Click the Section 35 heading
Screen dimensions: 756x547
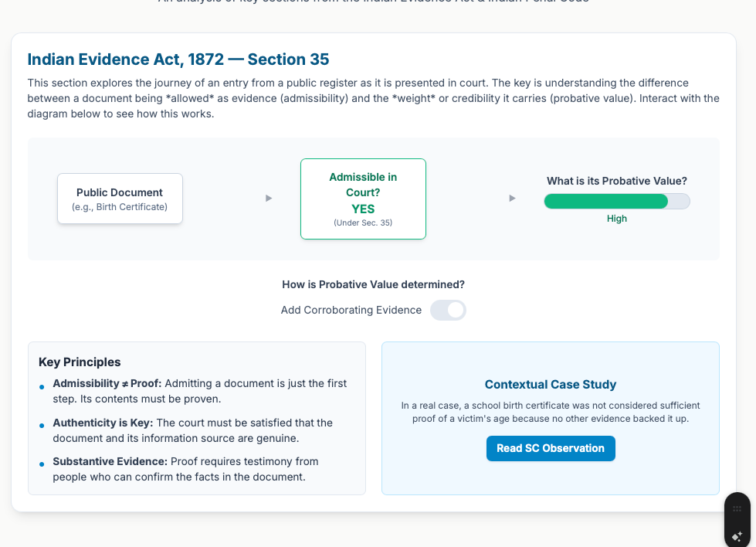tap(178, 59)
